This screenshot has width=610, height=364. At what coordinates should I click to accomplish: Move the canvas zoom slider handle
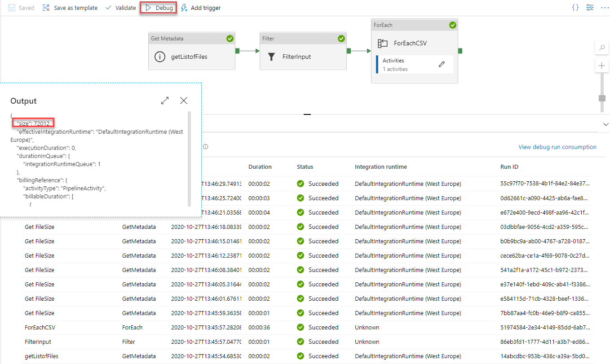tap(602, 98)
